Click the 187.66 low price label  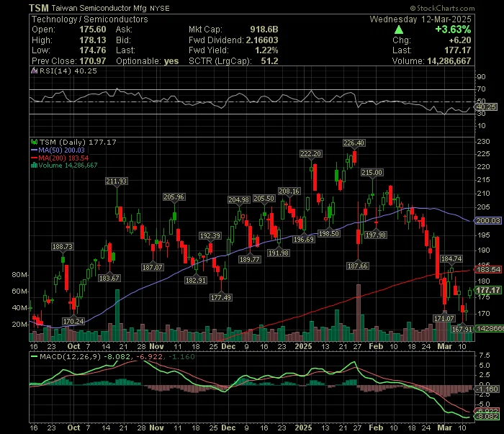click(357, 266)
